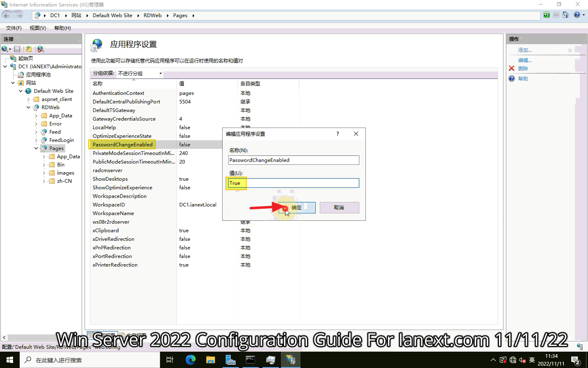
Task: Collapse the Pages node
Action: point(36,148)
